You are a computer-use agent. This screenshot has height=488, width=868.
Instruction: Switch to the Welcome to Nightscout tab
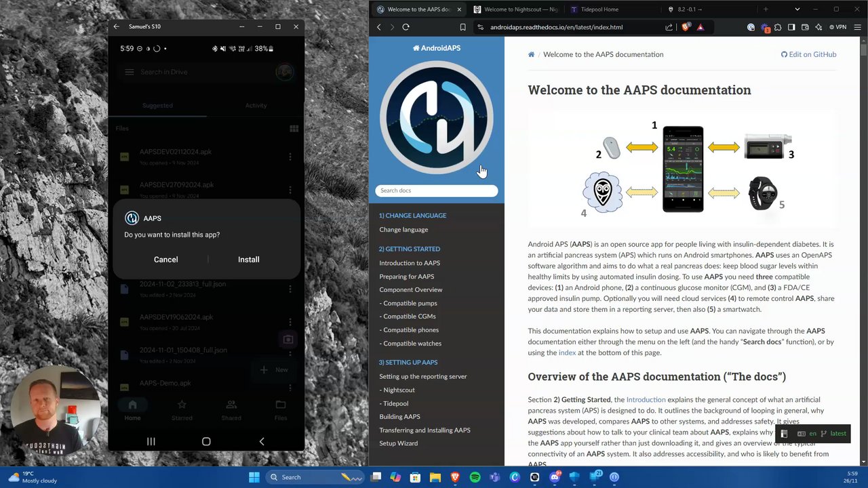(516, 9)
